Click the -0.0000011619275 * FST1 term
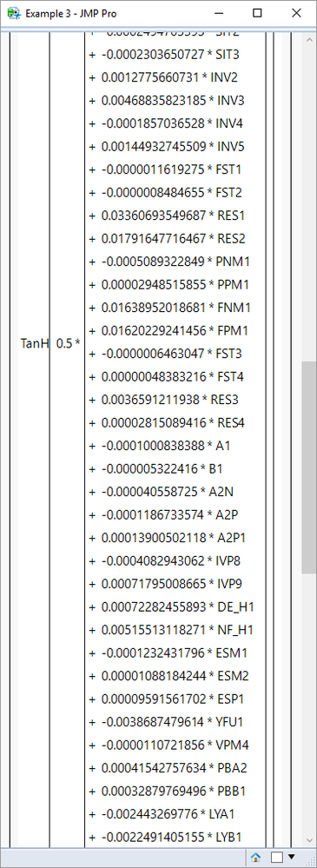 pyautogui.click(x=171, y=169)
